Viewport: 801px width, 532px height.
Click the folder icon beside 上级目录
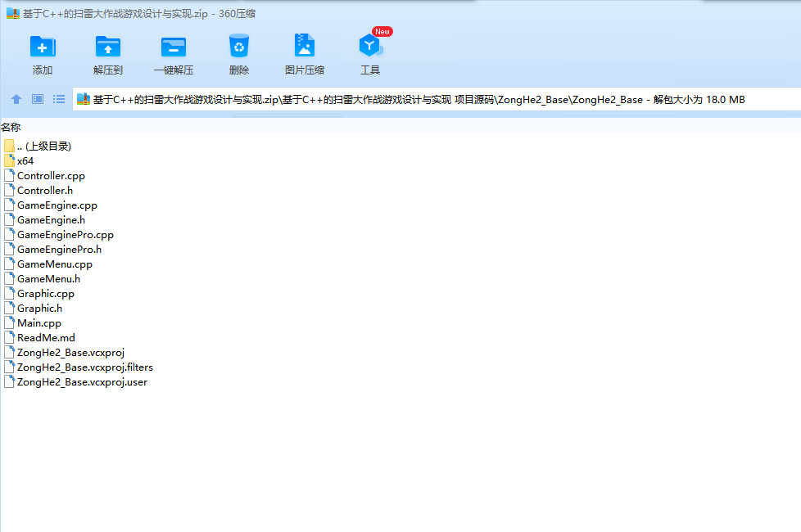pos(9,146)
